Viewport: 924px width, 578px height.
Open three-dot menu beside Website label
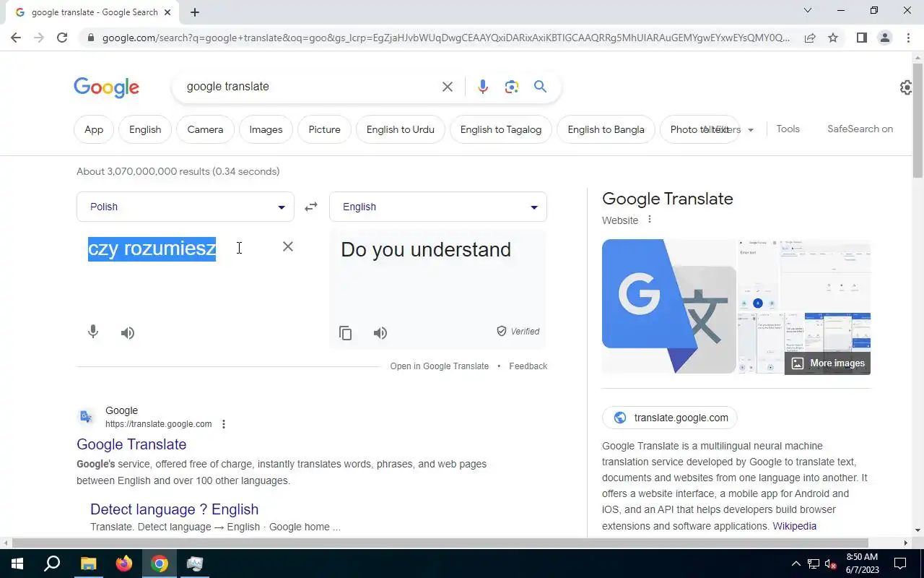point(649,220)
